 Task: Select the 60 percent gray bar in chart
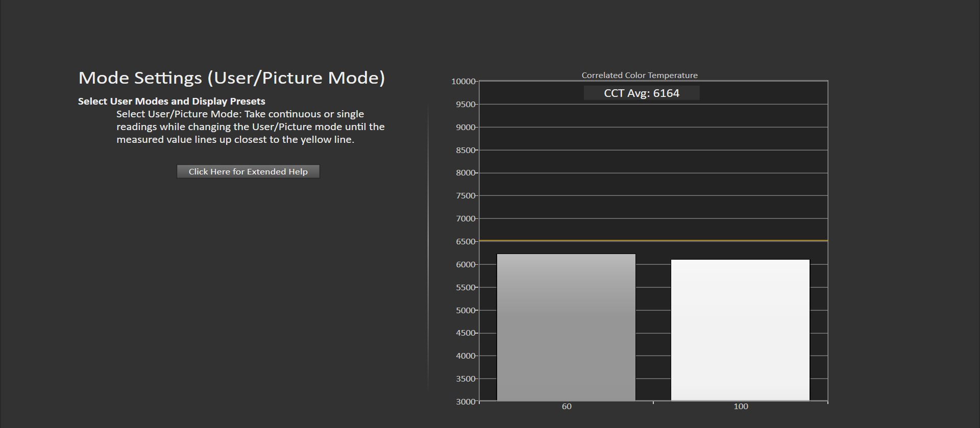coord(566,328)
